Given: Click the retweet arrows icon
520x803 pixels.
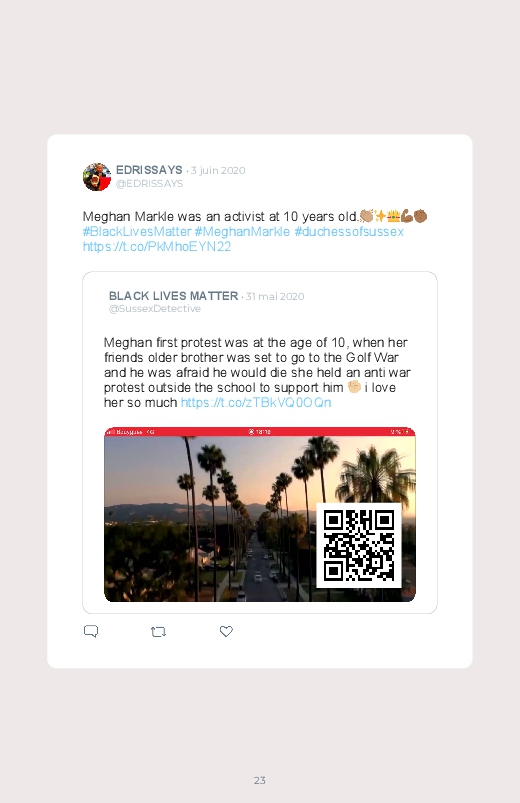Looking at the screenshot, I should coord(158,632).
